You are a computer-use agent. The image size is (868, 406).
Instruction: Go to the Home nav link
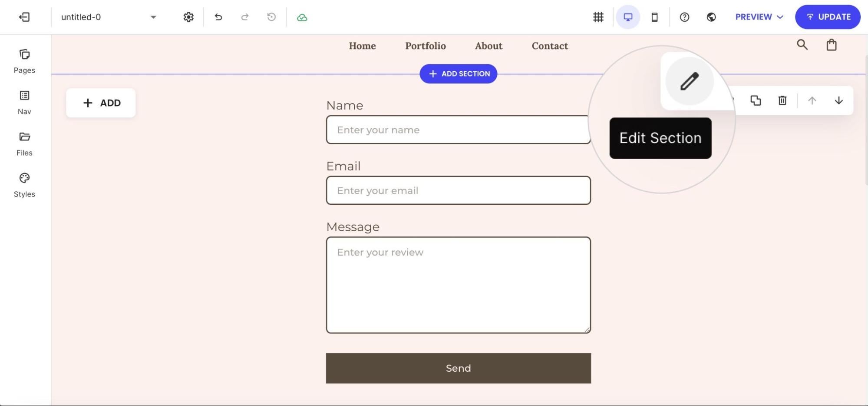pyautogui.click(x=362, y=46)
